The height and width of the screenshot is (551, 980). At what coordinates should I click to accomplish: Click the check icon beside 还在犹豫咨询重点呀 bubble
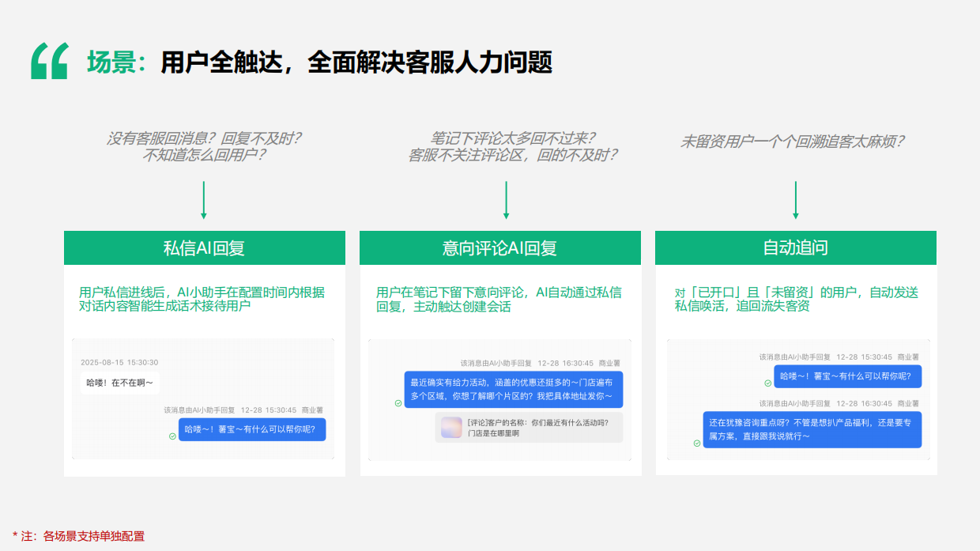pyautogui.click(x=696, y=443)
